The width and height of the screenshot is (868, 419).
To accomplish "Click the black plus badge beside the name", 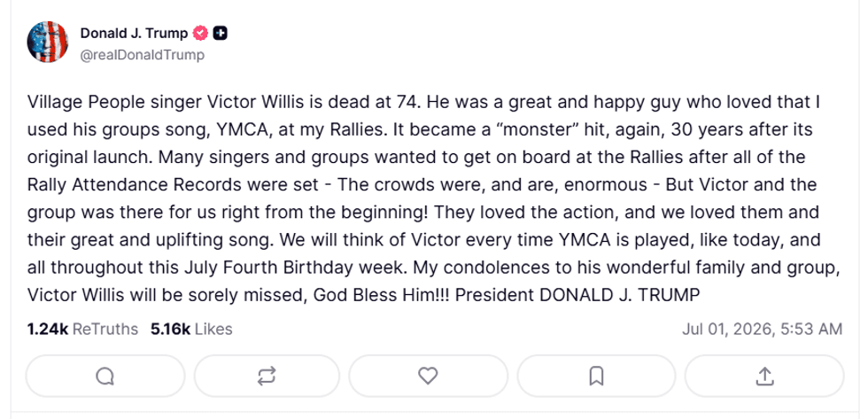I will 221,33.
